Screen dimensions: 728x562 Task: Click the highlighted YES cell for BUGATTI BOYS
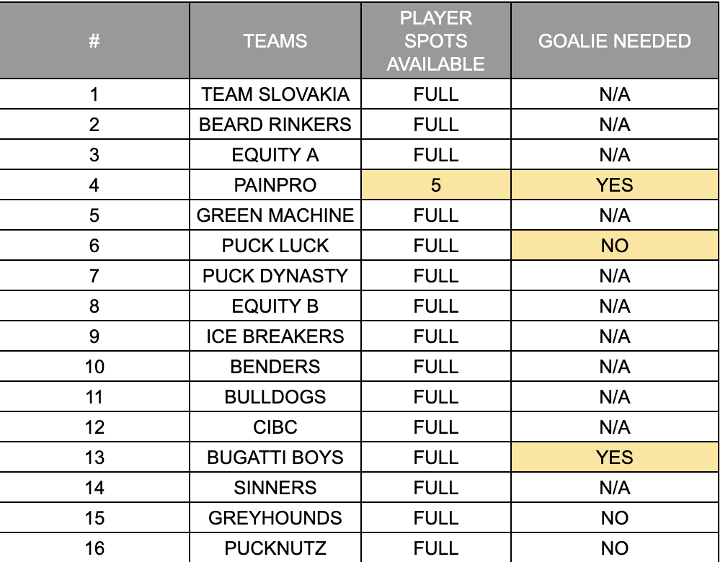[614, 458]
